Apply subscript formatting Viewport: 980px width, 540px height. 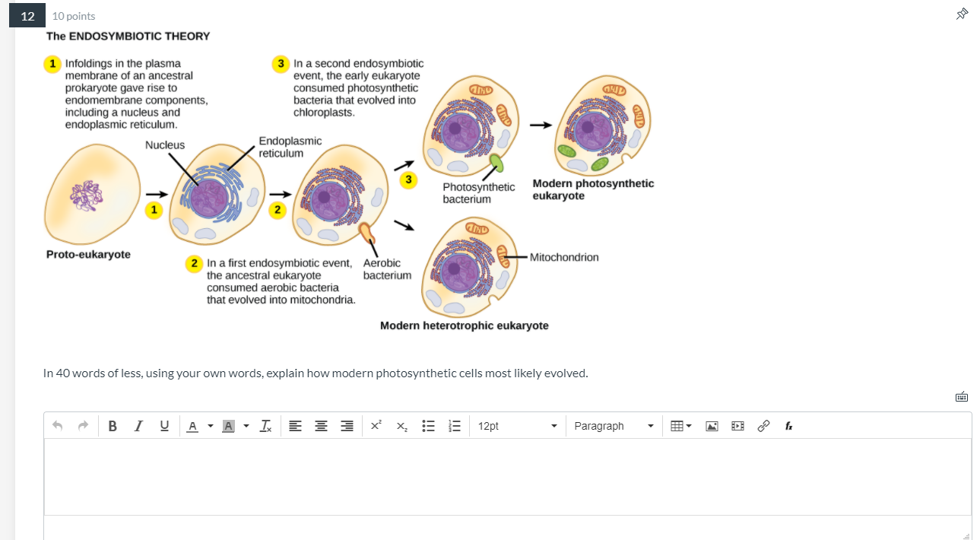point(401,426)
